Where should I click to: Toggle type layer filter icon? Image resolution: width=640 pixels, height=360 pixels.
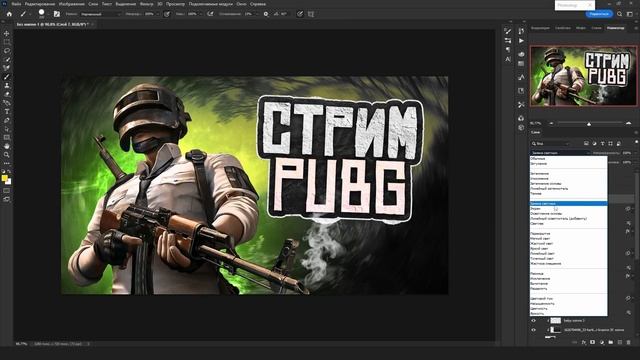coord(602,144)
